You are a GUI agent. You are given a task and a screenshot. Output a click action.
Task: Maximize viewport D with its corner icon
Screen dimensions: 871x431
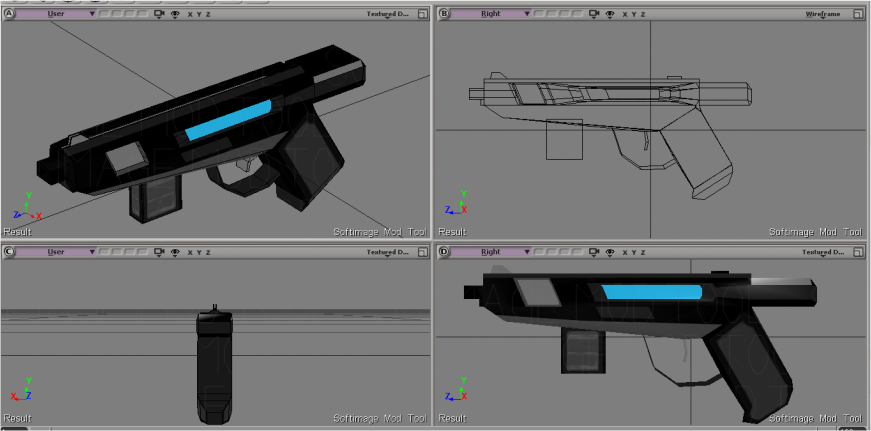(x=859, y=252)
